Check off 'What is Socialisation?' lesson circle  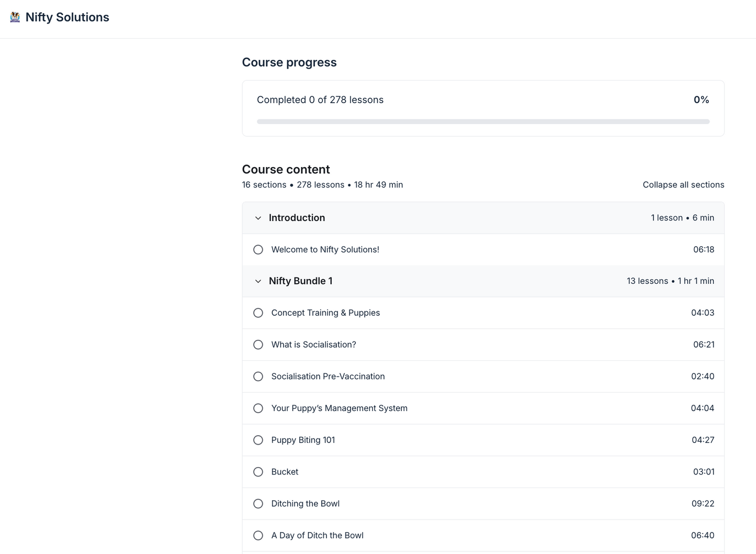(x=258, y=345)
